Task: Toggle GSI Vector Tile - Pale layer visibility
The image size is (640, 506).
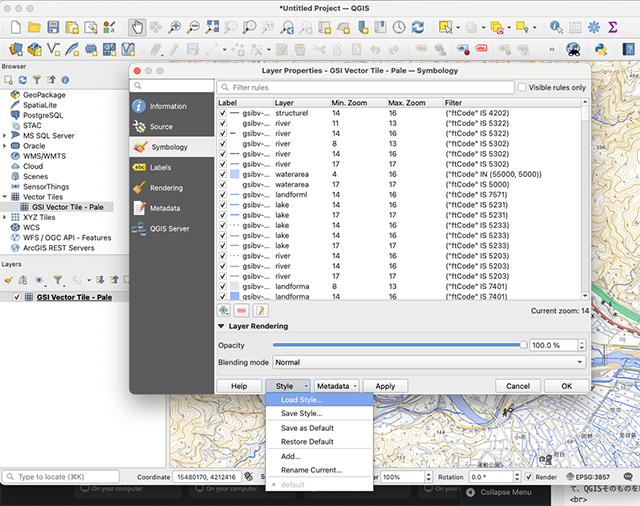Action: [x=17, y=297]
